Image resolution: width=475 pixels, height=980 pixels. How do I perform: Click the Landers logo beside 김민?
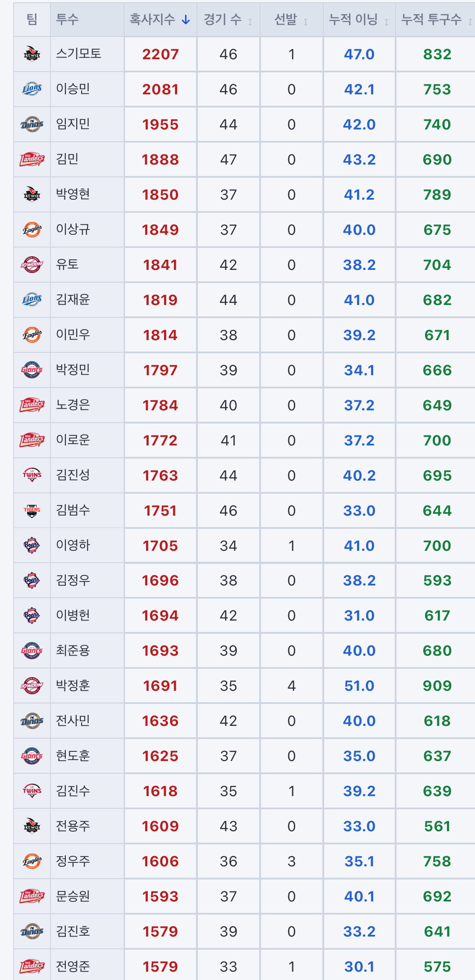pos(32,159)
